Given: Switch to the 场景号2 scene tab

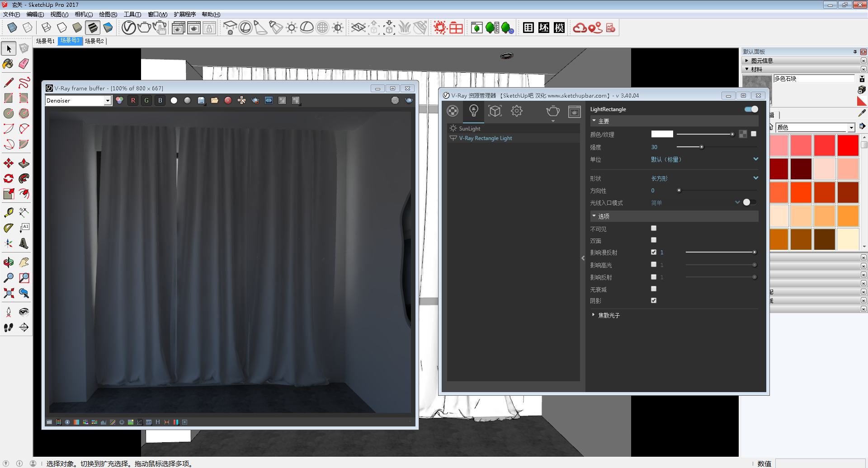Looking at the screenshot, I should coord(94,41).
